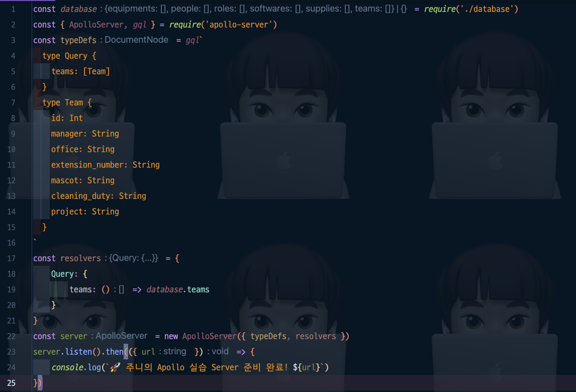The width and height of the screenshot is (576, 392).
Task: Click 'type Team {' on line 7
Action: coord(67,103)
